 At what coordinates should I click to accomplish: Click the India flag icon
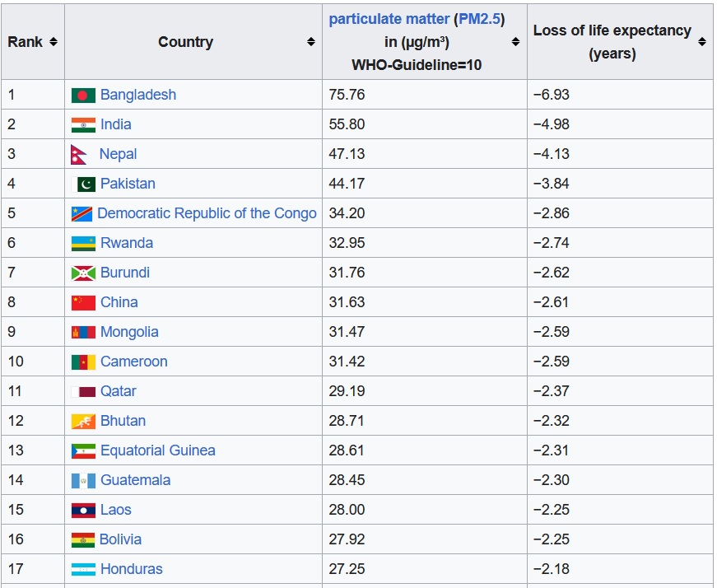pyautogui.click(x=83, y=124)
